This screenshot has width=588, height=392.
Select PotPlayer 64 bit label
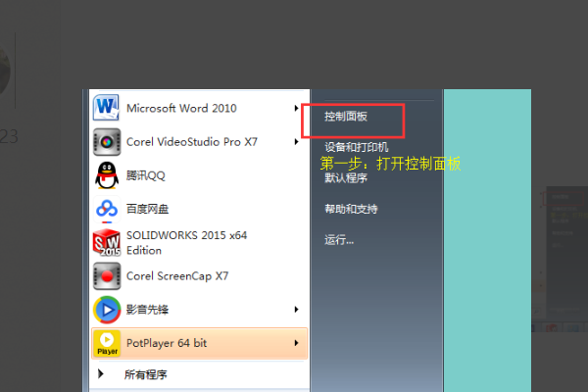(x=167, y=343)
